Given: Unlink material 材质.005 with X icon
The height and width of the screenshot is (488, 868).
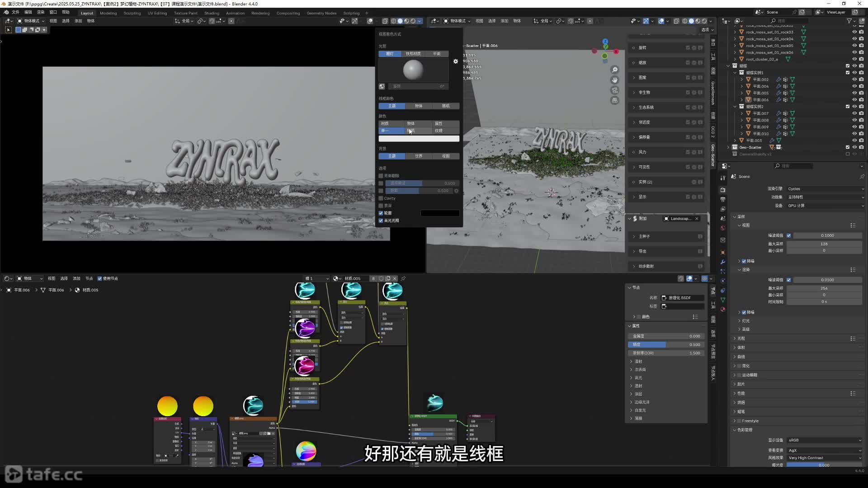Looking at the screenshot, I should click(395, 278).
